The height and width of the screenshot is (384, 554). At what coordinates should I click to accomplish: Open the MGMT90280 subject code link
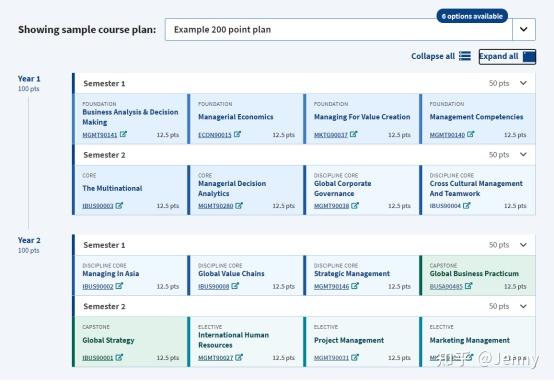coord(216,206)
